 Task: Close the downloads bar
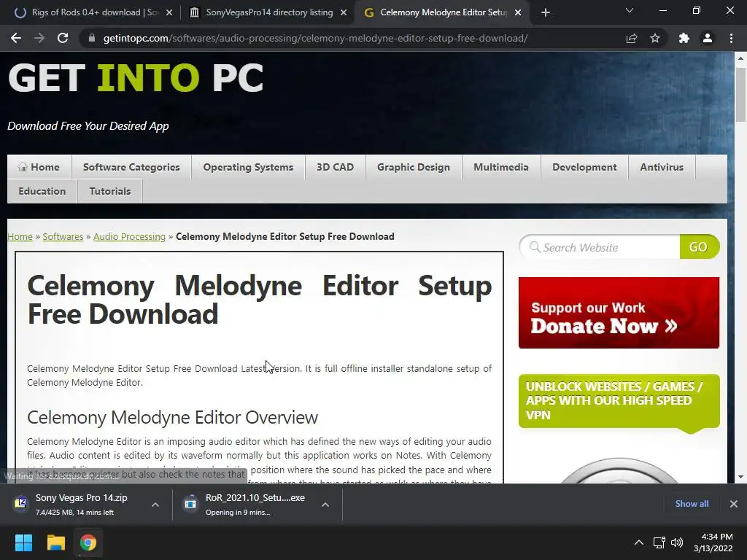pos(734,504)
